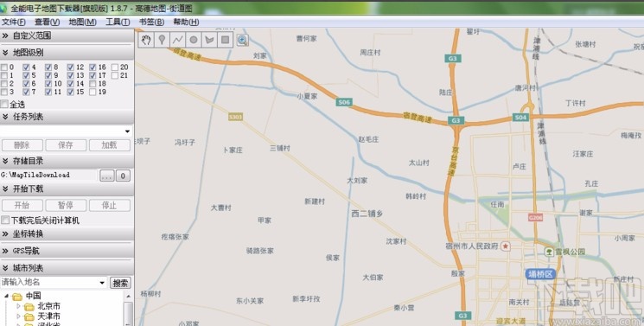Click the G206 road shield
Screen dimensions: 644x326
(x=536, y=217)
